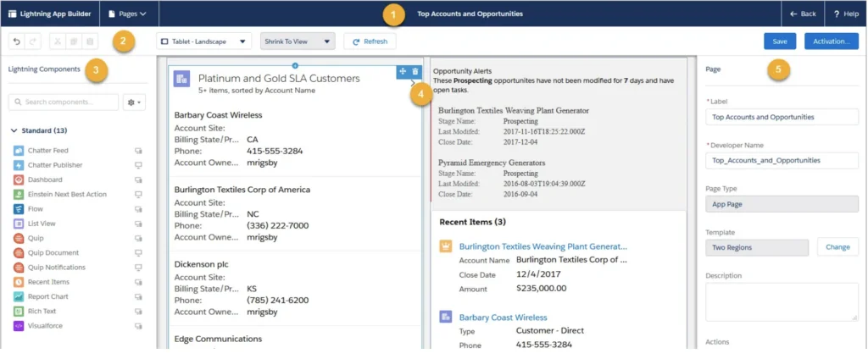Image resolution: width=868 pixels, height=359 pixels.
Task: Click the Search components field
Action: [64, 102]
